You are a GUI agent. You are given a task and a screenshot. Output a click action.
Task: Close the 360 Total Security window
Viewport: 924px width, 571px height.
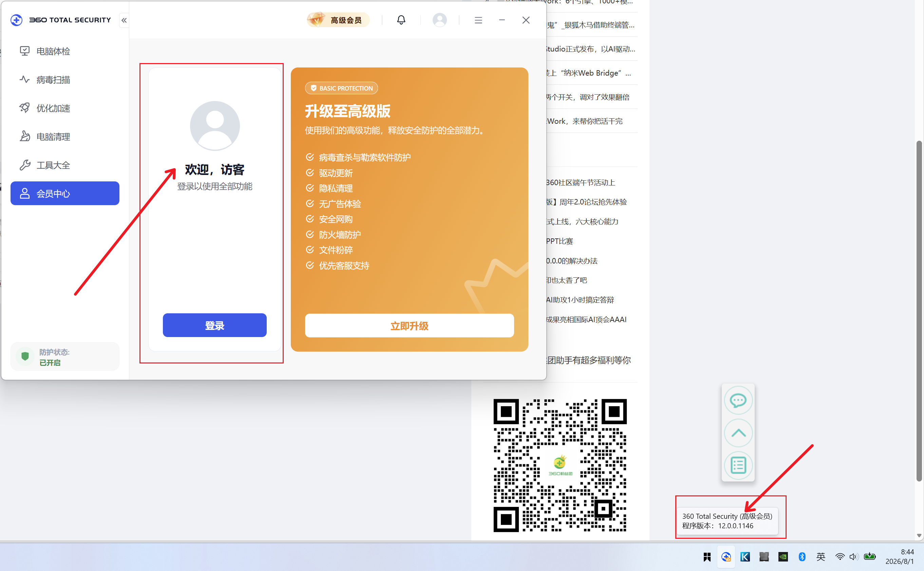pos(526,20)
